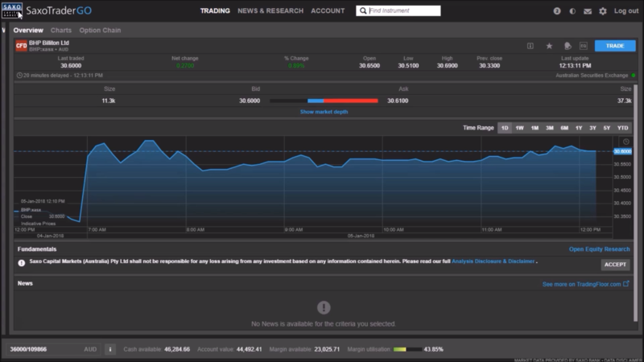The image size is (644, 362).
Task: Click the disclaimer warning icon
Action: click(x=22, y=263)
